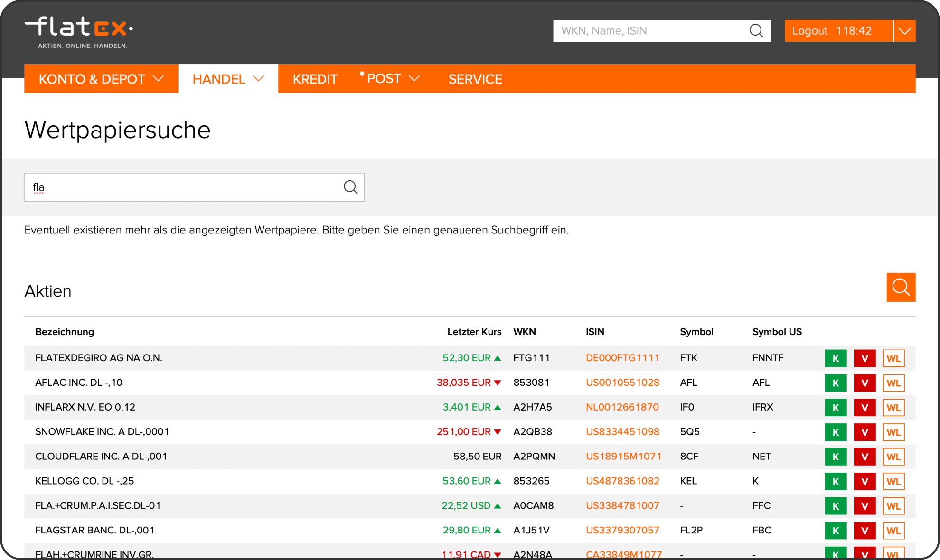Click magnifier icon in top WKN search box
The height and width of the screenshot is (560, 940).
756,31
